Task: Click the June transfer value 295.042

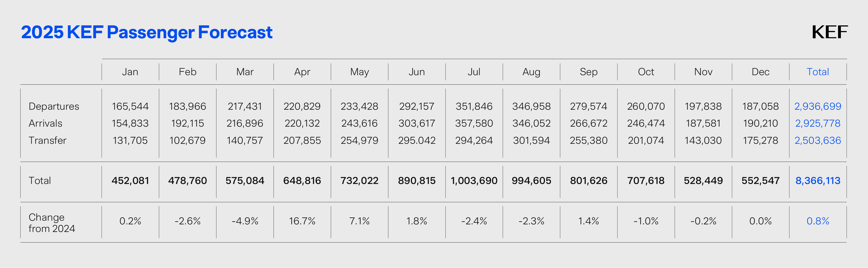Action: point(416,140)
